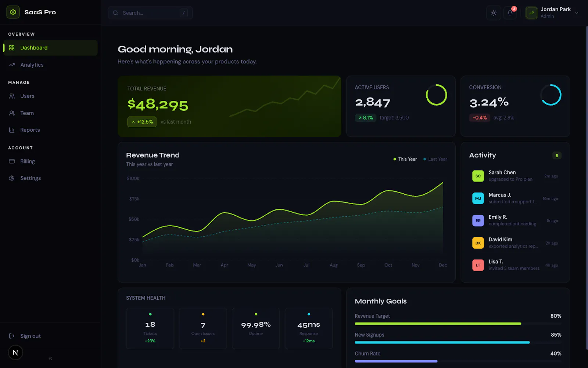The image size is (588, 368).
Task: Click the Dec label on chart axis
Action: [443, 265]
